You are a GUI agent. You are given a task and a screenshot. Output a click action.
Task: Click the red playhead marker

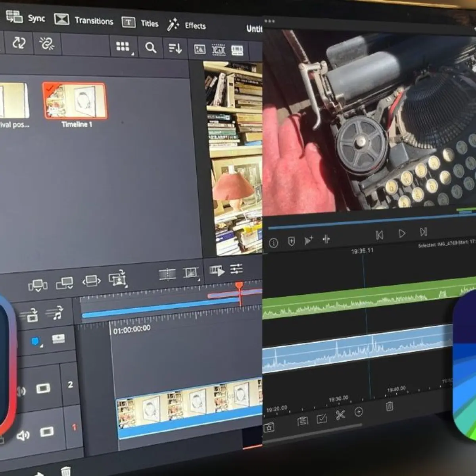click(239, 286)
